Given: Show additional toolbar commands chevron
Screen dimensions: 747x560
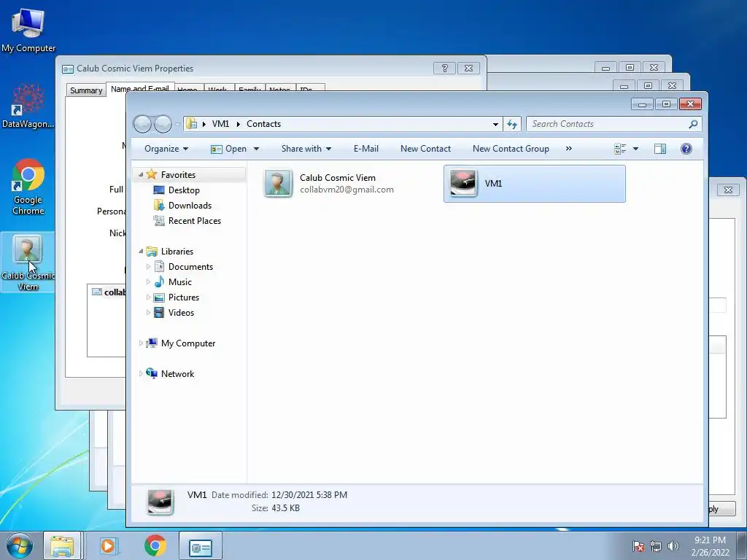Looking at the screenshot, I should [568, 149].
